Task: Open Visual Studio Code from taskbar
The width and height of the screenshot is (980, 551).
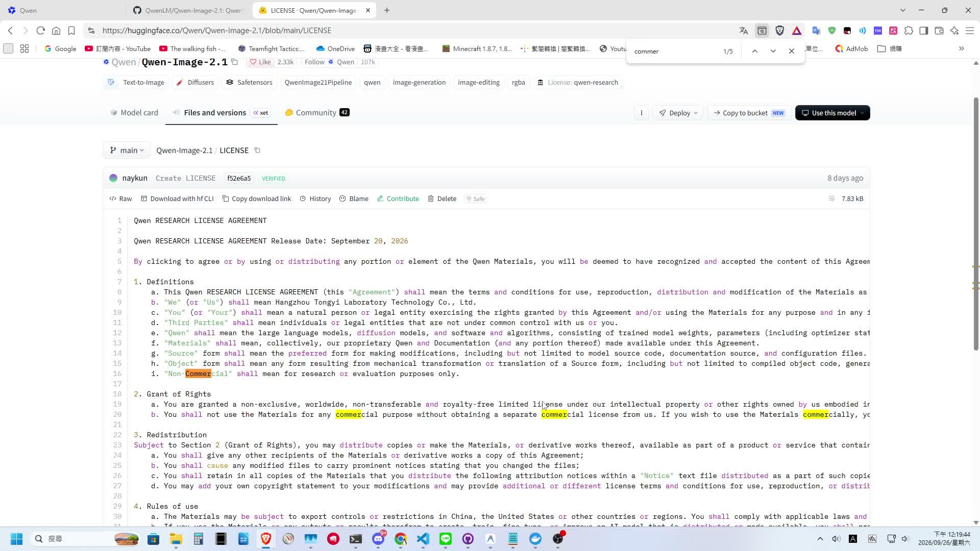Action: tap(423, 539)
